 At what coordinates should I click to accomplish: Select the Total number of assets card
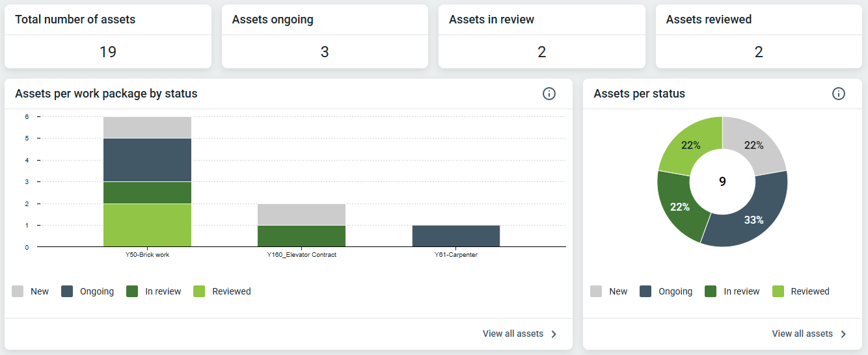pyautogui.click(x=108, y=36)
